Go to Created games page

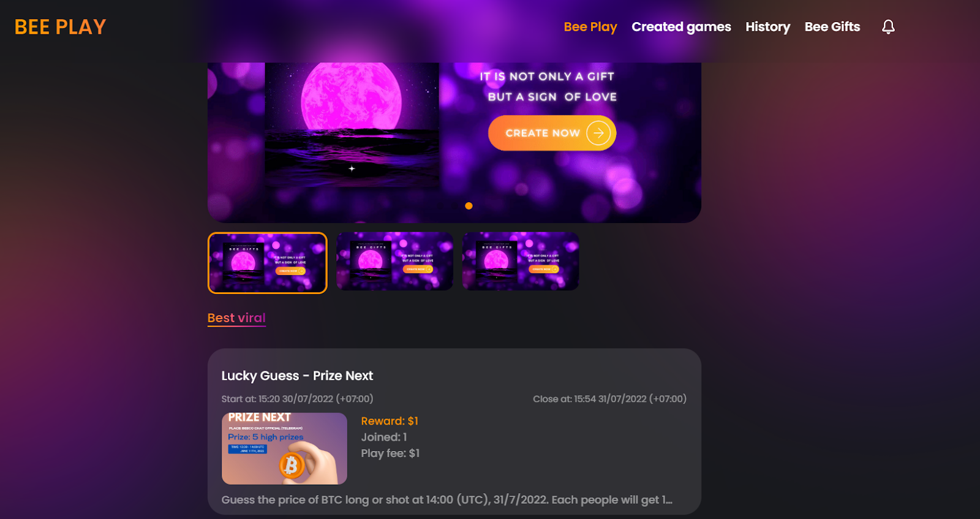point(681,27)
